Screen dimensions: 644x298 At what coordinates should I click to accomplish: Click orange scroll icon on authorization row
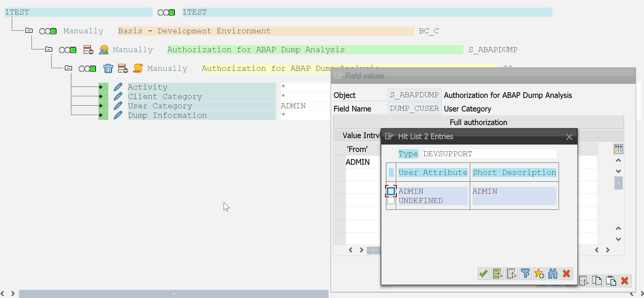[138, 68]
